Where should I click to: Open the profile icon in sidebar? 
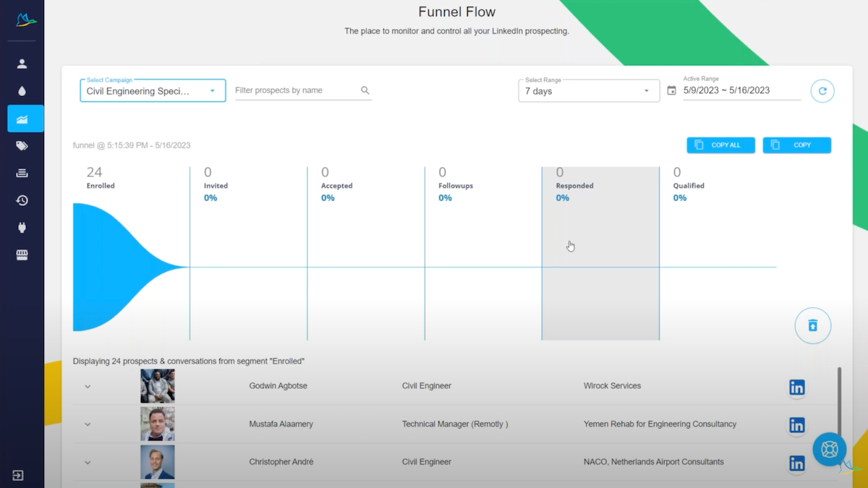point(22,64)
